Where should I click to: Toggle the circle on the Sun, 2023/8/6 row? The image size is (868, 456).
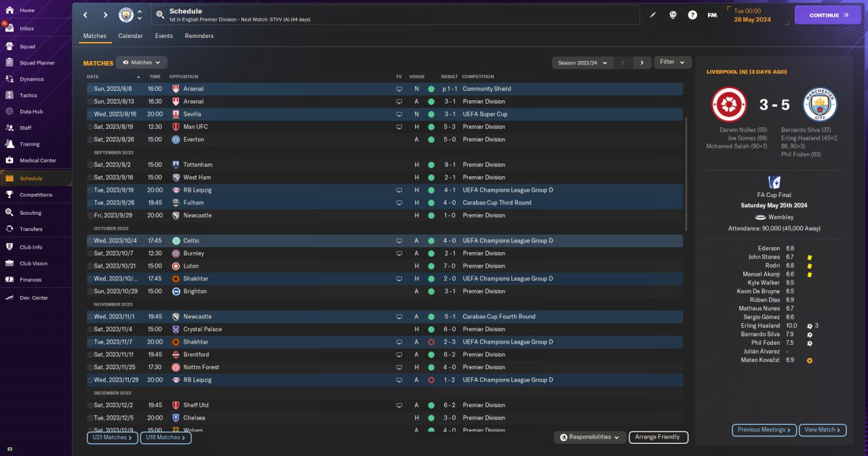pos(90,89)
